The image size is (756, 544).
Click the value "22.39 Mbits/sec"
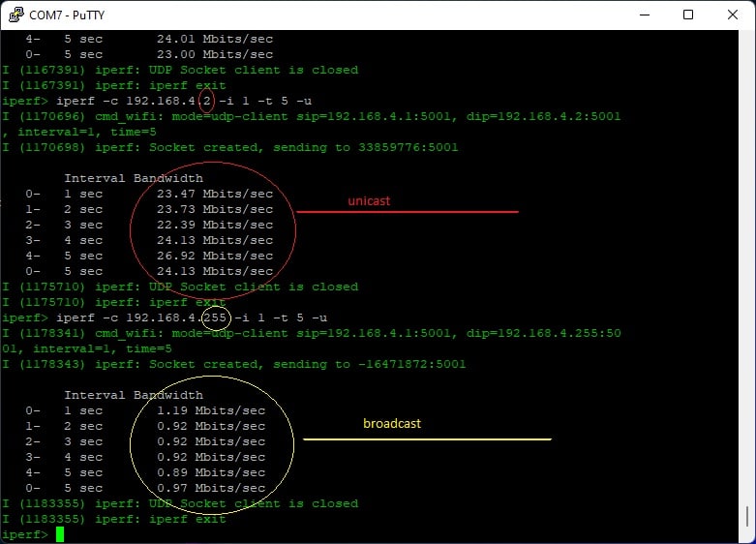point(215,225)
